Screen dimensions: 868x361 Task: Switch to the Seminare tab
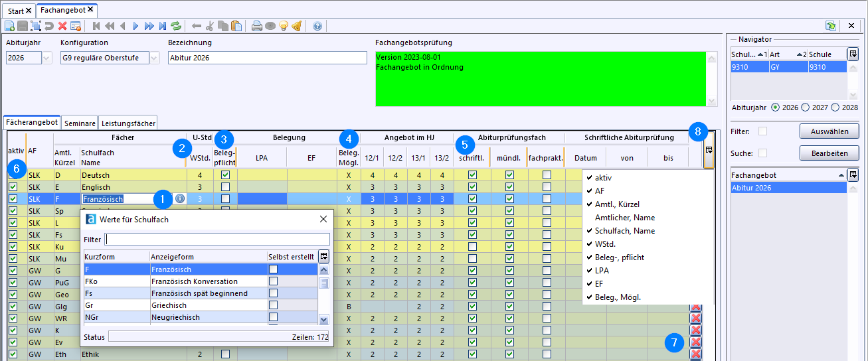click(x=80, y=123)
